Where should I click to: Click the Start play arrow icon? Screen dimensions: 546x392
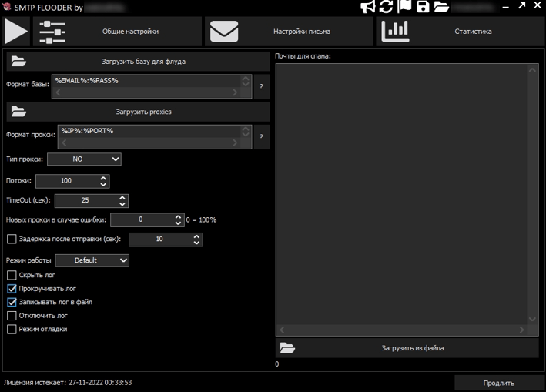coord(16,32)
